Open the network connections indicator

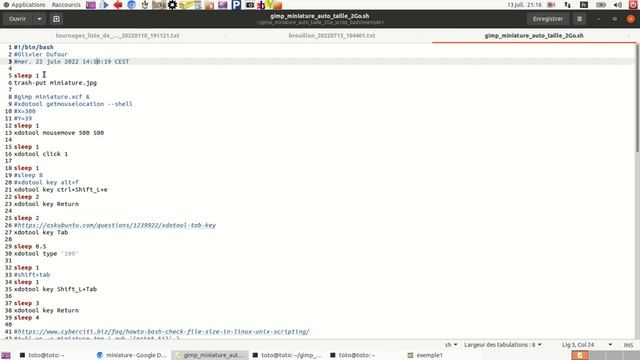click(x=567, y=5)
